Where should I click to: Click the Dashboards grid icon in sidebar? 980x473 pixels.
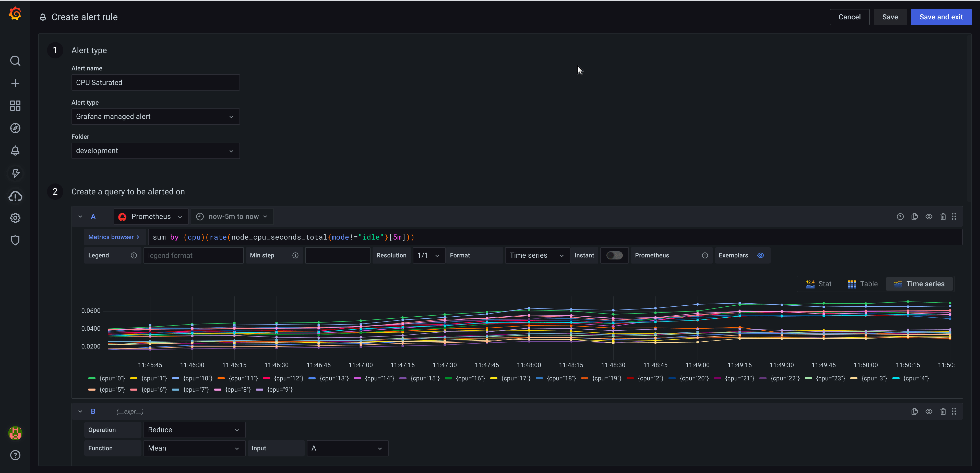click(15, 106)
